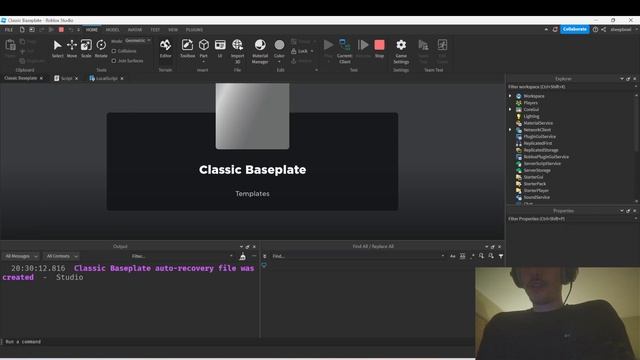Expand the Workspace tree node
Viewport: 640px width, 360px height.
point(510,96)
